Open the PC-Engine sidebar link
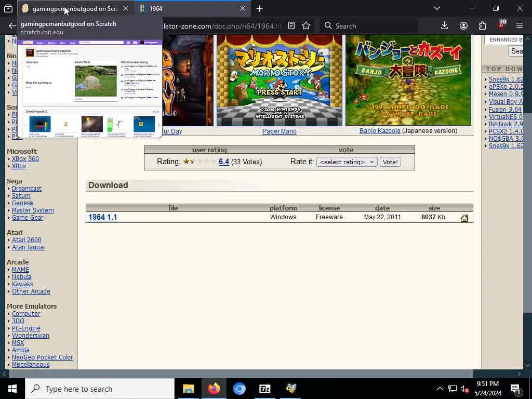Viewport: 532px width, 399px height. (26, 328)
